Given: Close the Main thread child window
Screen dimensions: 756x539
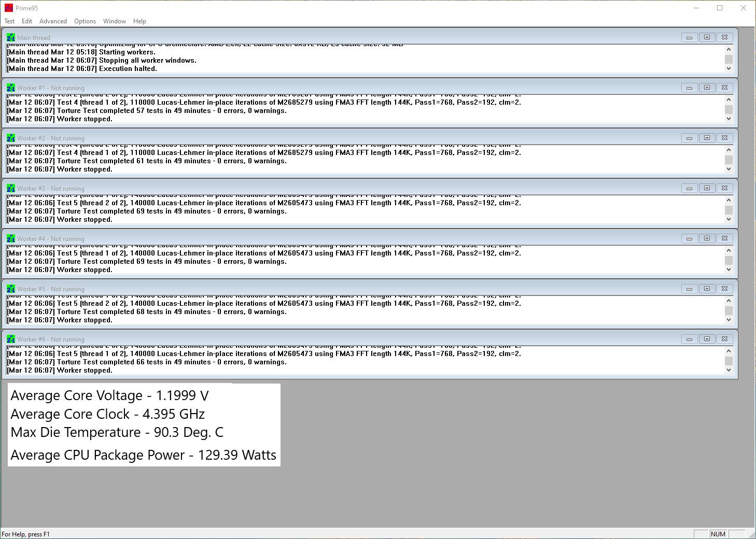Looking at the screenshot, I should pyautogui.click(x=724, y=37).
